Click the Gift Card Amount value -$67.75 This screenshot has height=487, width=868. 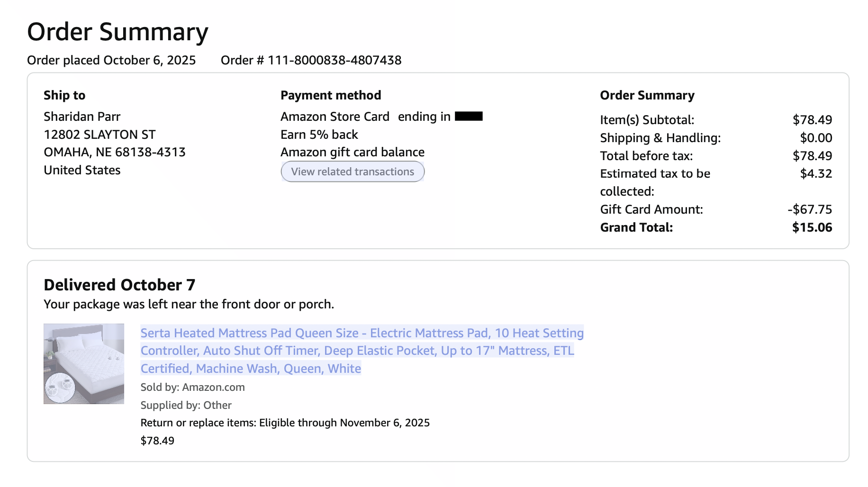click(x=810, y=209)
